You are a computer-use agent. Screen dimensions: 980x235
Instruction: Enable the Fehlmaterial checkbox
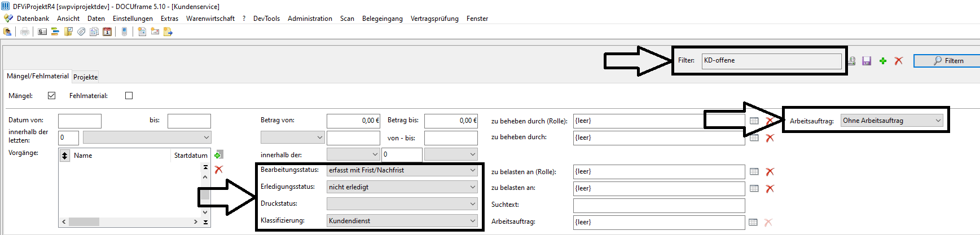129,96
